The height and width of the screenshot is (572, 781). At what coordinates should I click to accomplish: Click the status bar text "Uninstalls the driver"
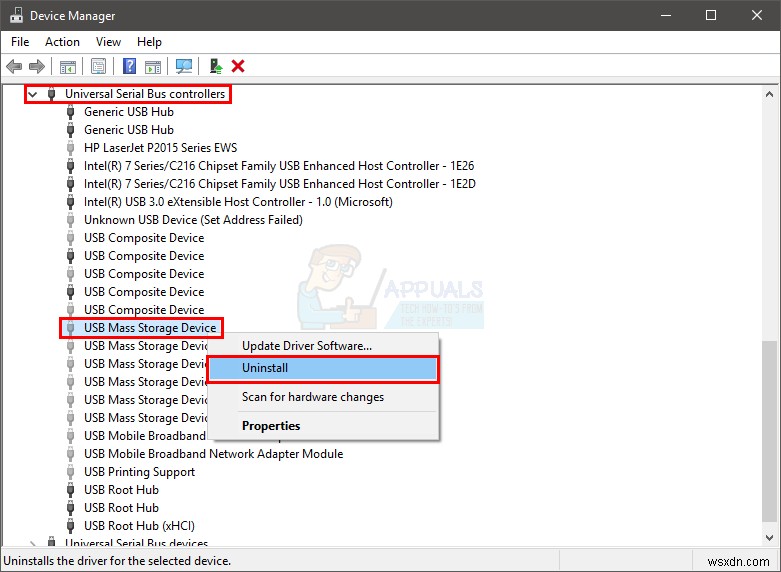click(x=117, y=561)
